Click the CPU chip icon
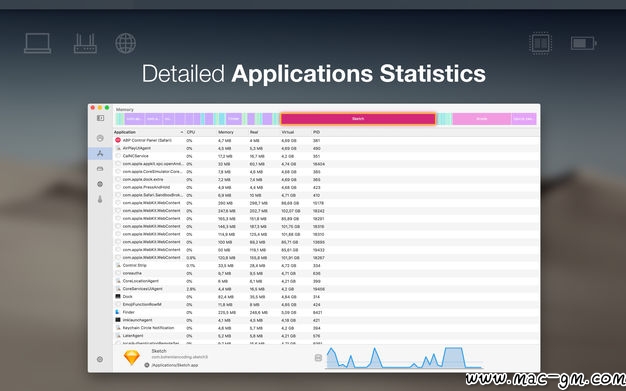The width and height of the screenshot is (626, 391). pyautogui.click(x=541, y=43)
